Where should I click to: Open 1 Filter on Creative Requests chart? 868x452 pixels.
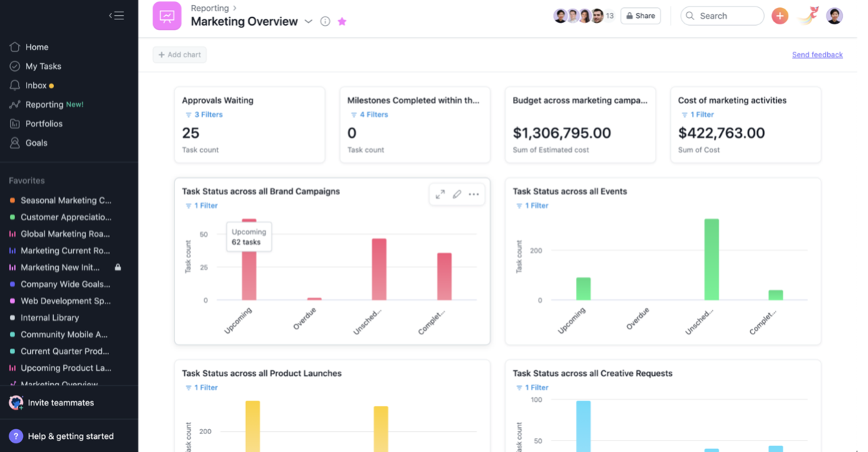tap(532, 387)
